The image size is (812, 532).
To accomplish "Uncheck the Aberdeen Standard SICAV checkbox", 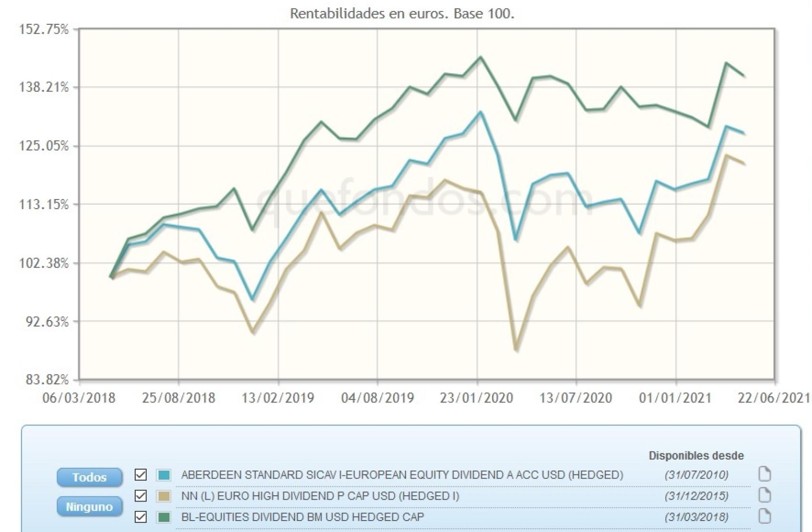I will pyautogui.click(x=139, y=475).
